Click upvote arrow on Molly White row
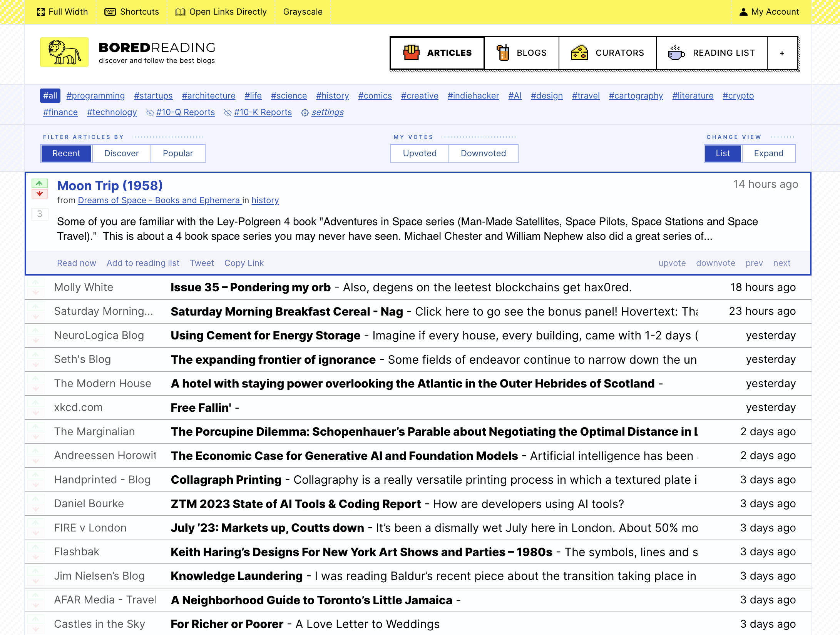Image resolution: width=840 pixels, height=635 pixels. (35, 282)
